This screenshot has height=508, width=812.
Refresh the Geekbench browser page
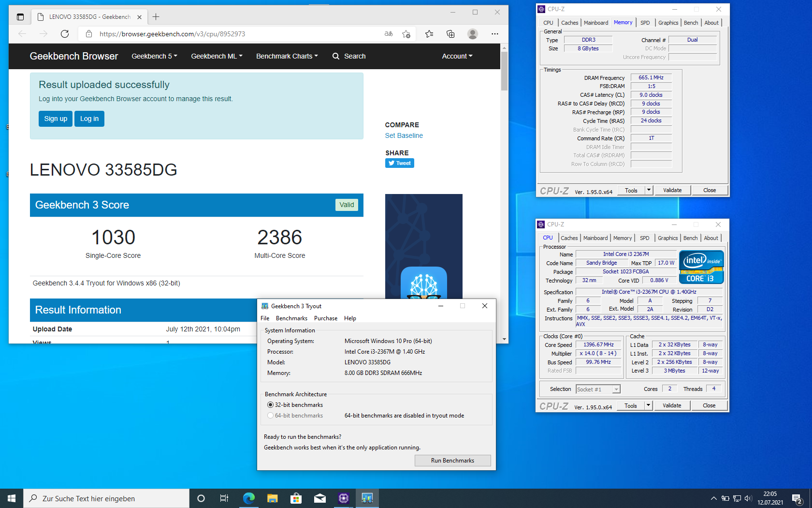65,34
